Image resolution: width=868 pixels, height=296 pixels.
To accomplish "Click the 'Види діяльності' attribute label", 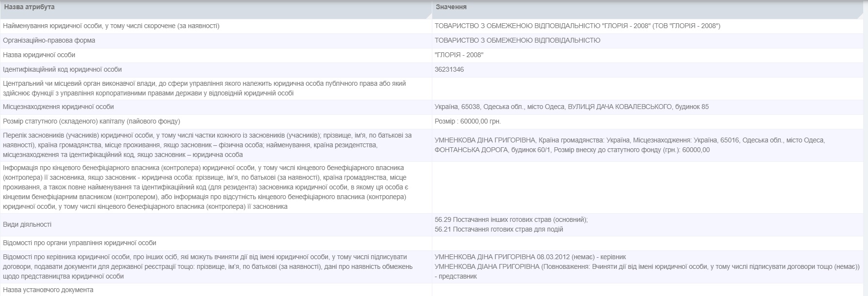I will [x=27, y=225].
